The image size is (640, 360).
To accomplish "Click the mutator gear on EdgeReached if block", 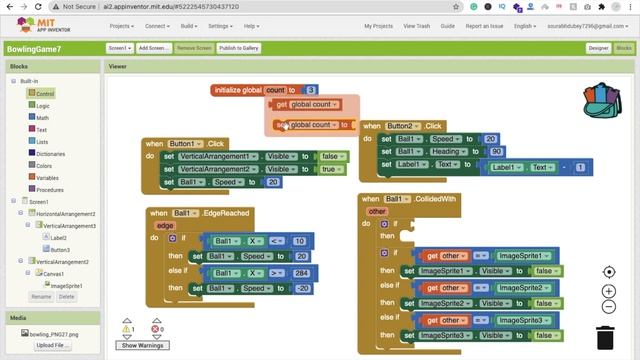I will pyautogui.click(x=173, y=238).
